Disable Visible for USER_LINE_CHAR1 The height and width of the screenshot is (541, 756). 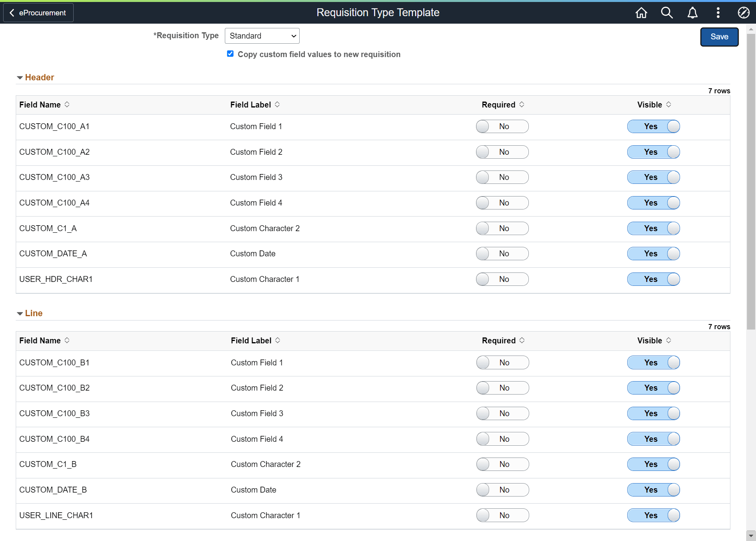tap(654, 515)
